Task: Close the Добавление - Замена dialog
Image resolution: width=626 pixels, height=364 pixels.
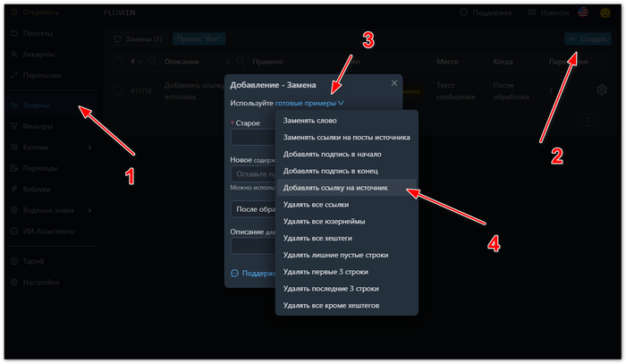Action: pos(394,83)
